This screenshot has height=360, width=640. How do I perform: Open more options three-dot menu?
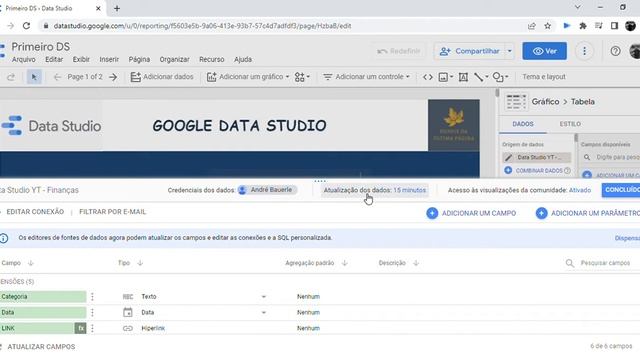tap(584, 51)
